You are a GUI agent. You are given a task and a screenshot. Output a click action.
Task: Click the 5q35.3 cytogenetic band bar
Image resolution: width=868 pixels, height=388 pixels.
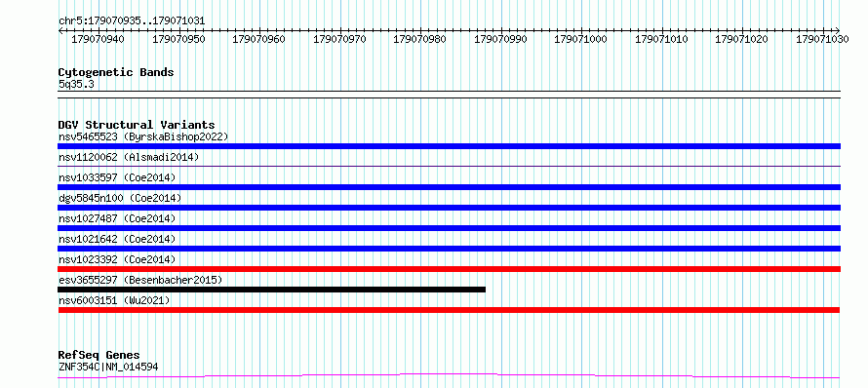coord(450,95)
